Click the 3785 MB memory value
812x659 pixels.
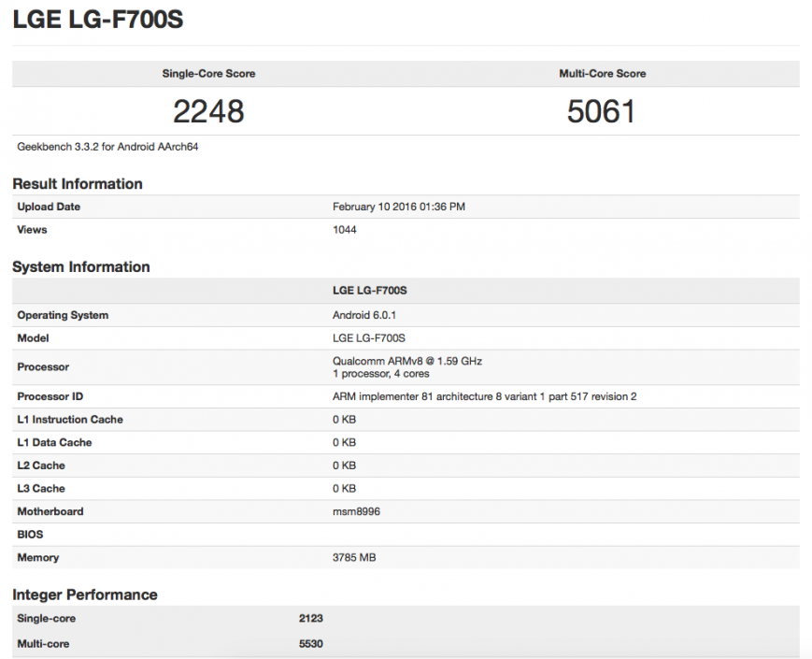point(354,557)
